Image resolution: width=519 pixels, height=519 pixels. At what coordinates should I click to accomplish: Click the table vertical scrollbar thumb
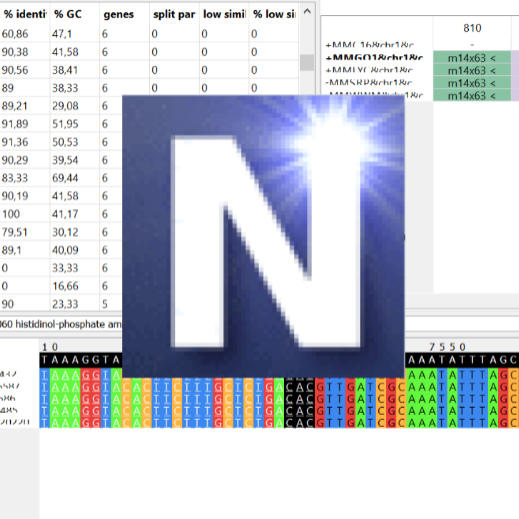[x=307, y=62]
